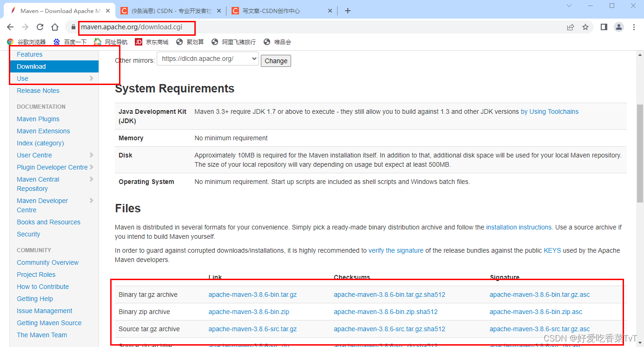The image size is (644, 347).
Task: Open apache-maven-3.8.6-bin.zip.sha512 checksum
Action: 386,312
